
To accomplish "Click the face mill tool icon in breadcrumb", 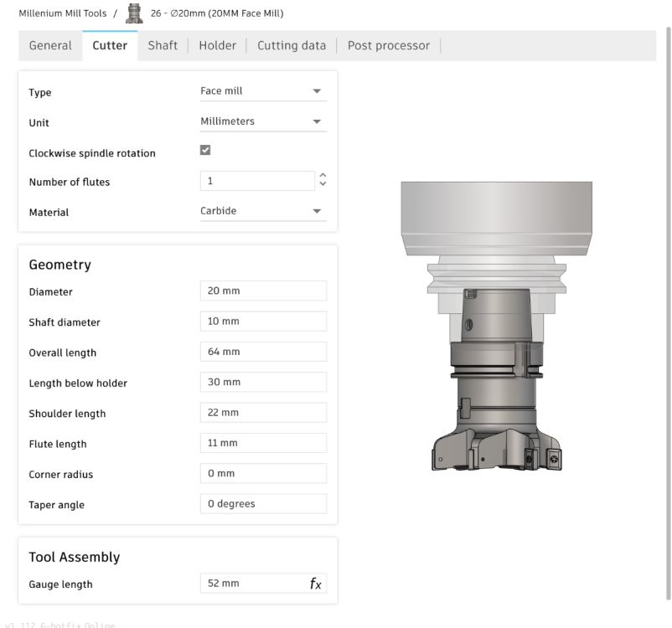I will click(x=134, y=13).
